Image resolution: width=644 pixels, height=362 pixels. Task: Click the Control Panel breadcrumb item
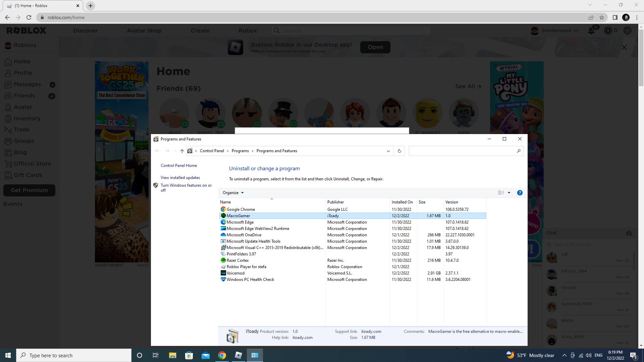tap(212, 151)
